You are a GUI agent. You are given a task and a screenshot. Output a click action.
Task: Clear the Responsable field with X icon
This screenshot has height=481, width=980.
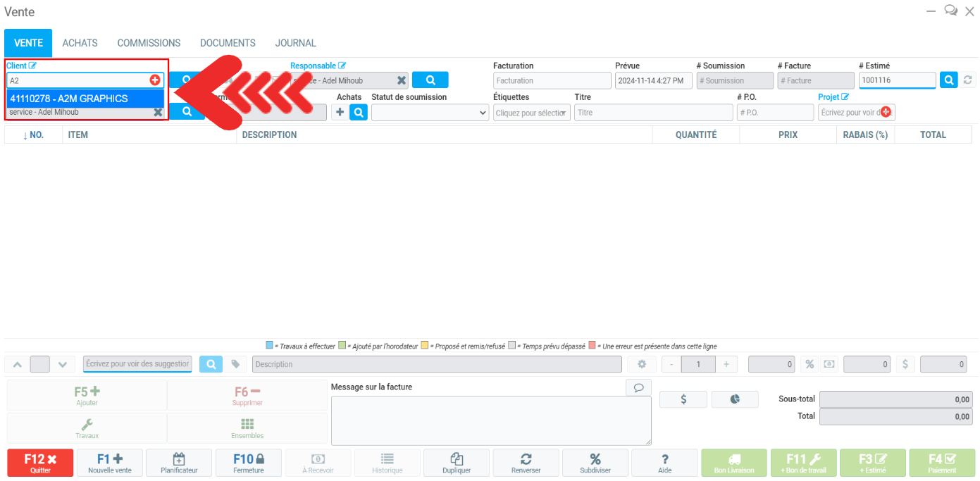point(401,80)
